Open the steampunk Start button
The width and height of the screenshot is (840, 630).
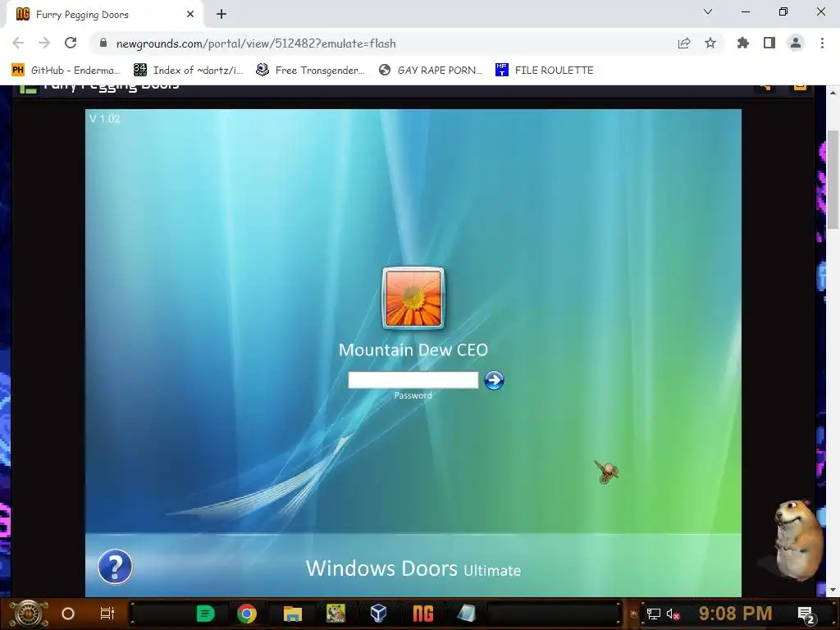(x=29, y=614)
